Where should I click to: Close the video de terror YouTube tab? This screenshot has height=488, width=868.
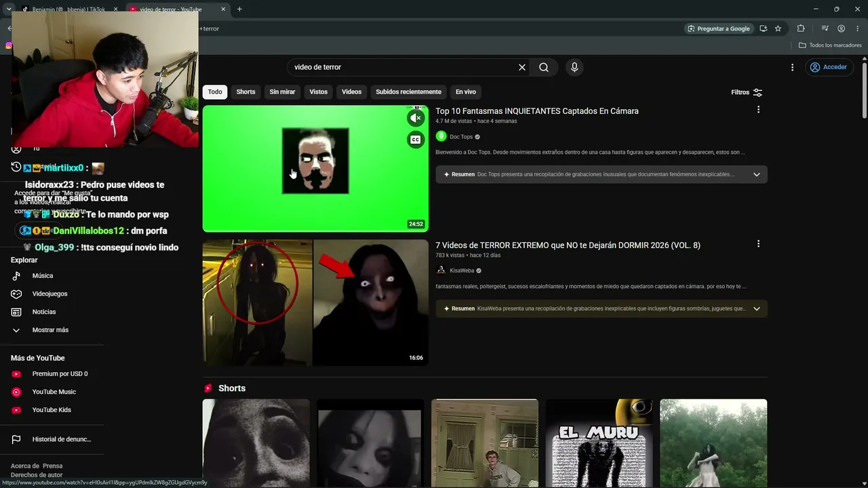pyautogui.click(x=223, y=9)
